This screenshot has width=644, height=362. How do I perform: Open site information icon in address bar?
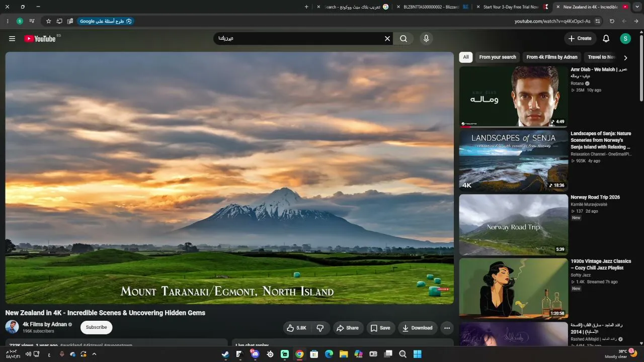tap(598, 21)
